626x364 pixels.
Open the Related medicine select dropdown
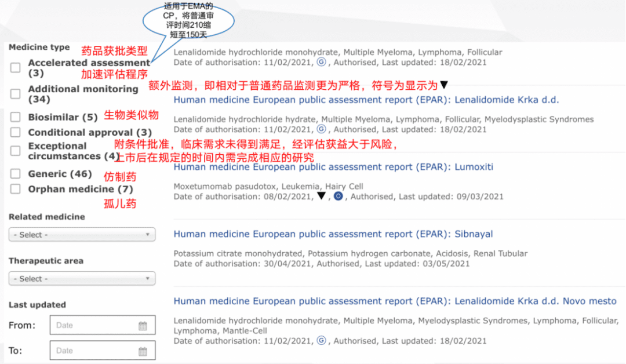coord(82,235)
